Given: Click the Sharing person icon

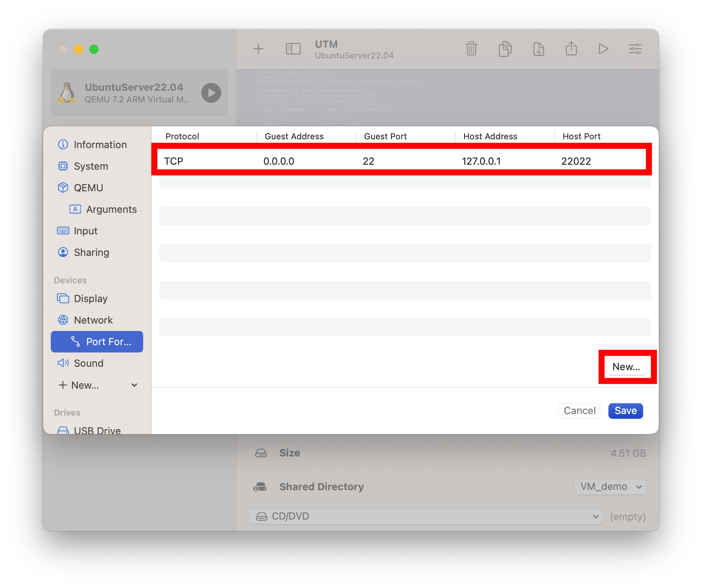Looking at the screenshot, I should tap(63, 252).
